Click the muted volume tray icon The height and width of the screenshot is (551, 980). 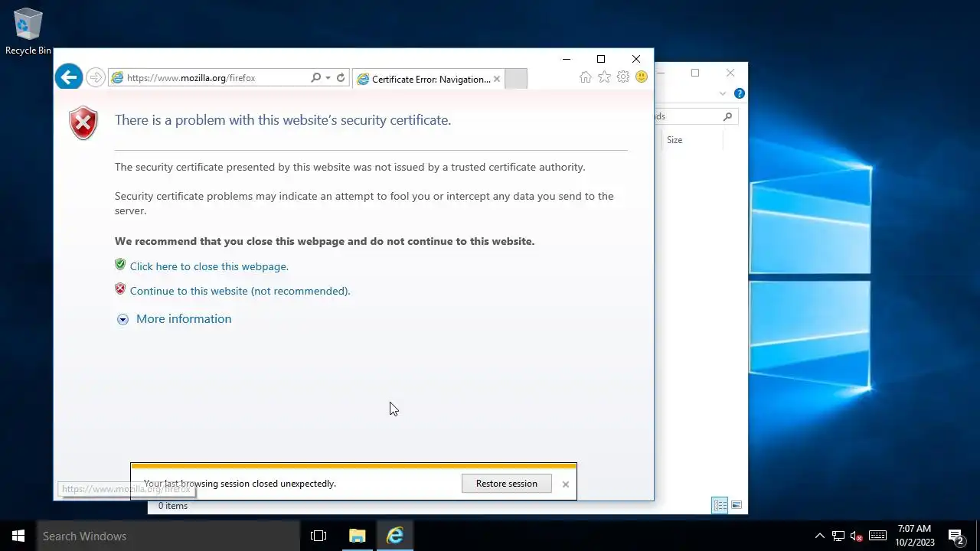(x=857, y=536)
